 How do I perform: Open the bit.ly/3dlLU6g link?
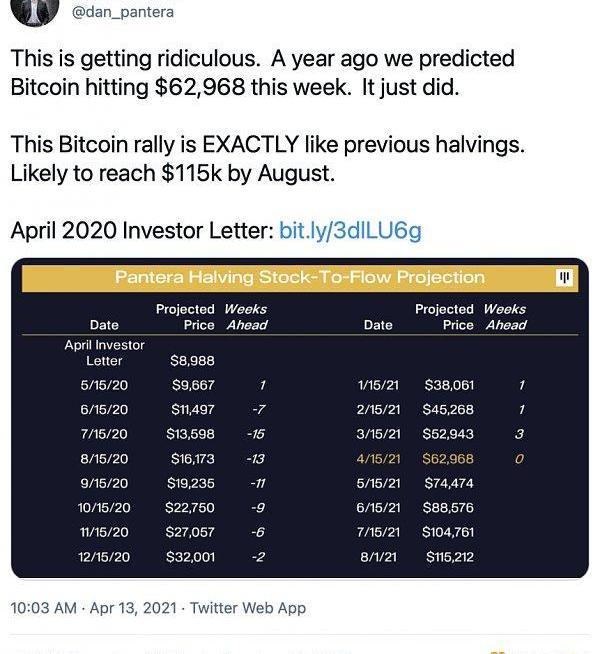(350, 230)
